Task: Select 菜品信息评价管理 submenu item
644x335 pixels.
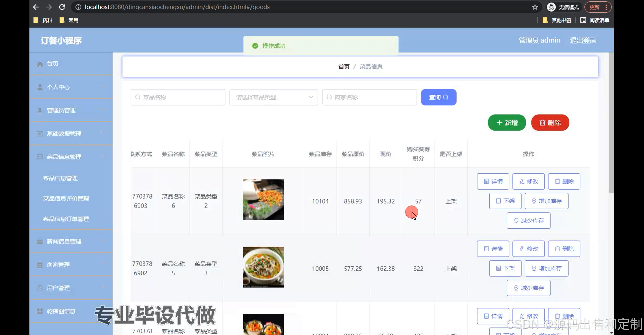Action: pyautogui.click(x=66, y=199)
